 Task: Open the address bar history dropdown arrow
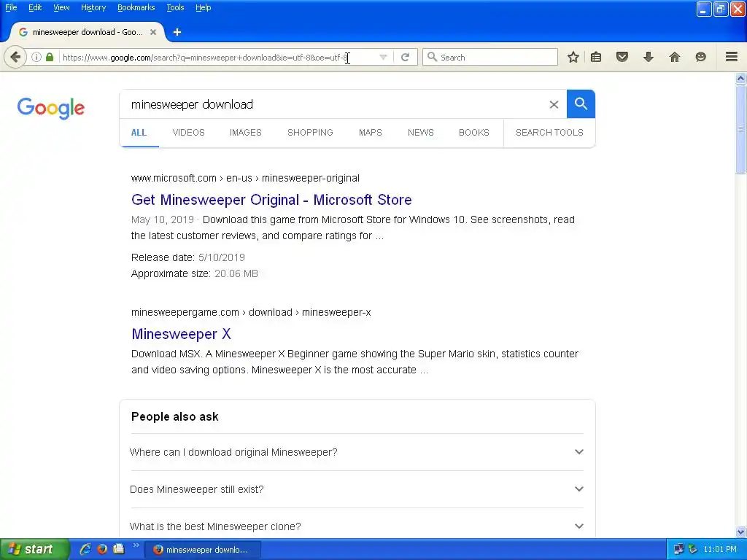[x=383, y=57]
